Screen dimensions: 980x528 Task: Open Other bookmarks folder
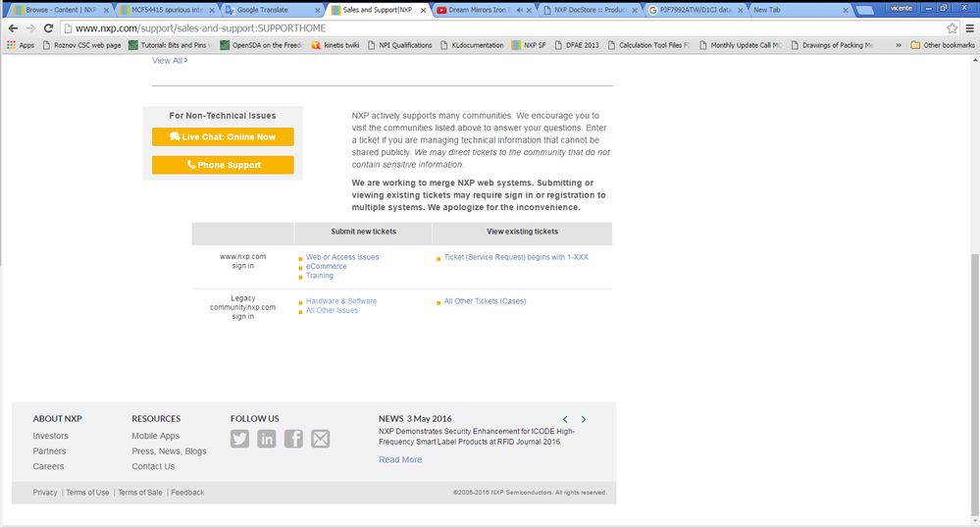pyautogui.click(x=943, y=45)
